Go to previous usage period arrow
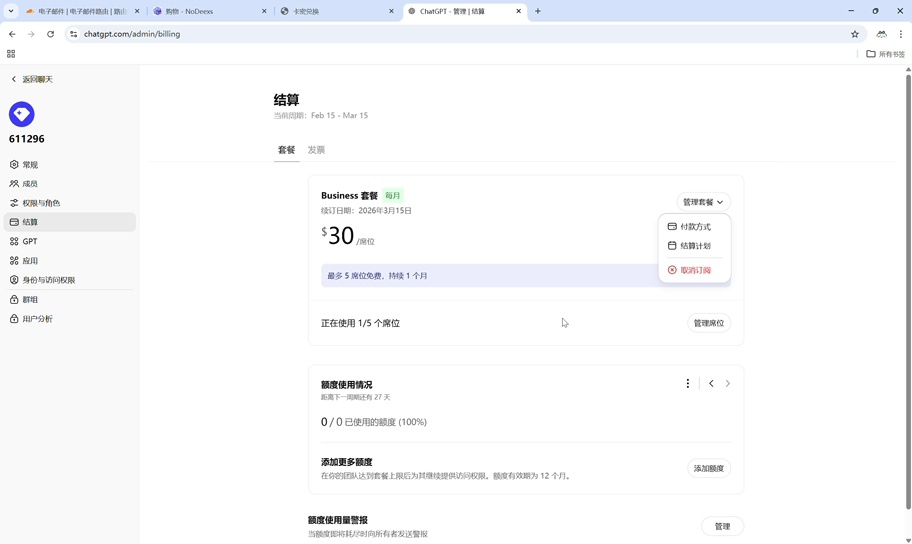Viewport: 912px width, 544px height. click(711, 384)
